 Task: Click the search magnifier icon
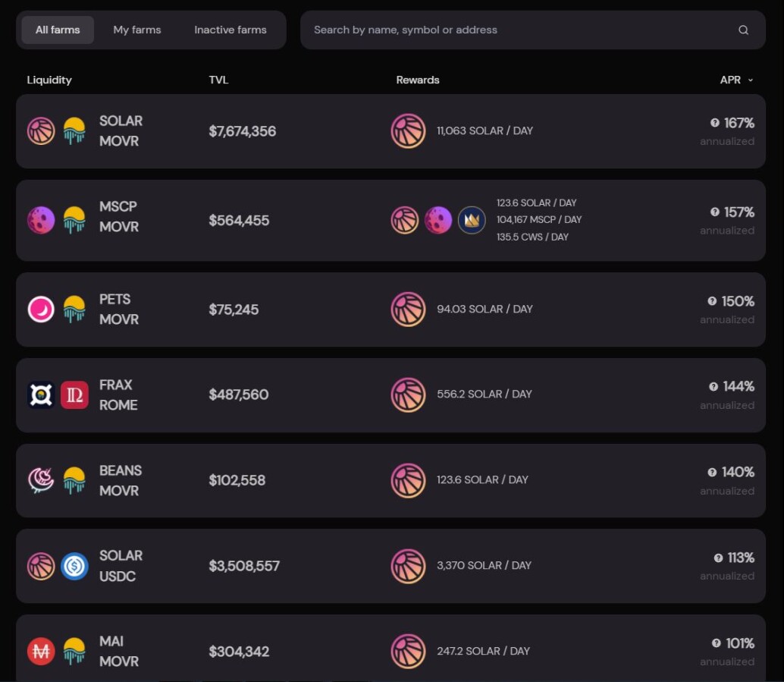click(743, 30)
